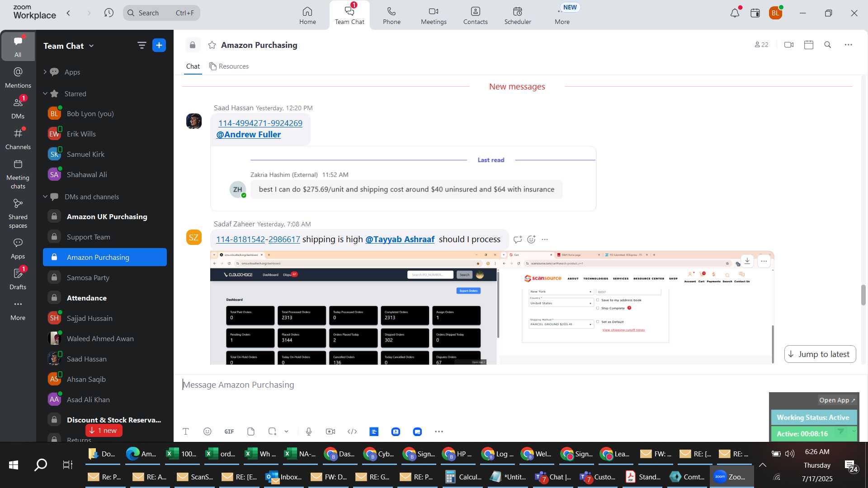Show hidden system tray icons

tap(763, 465)
